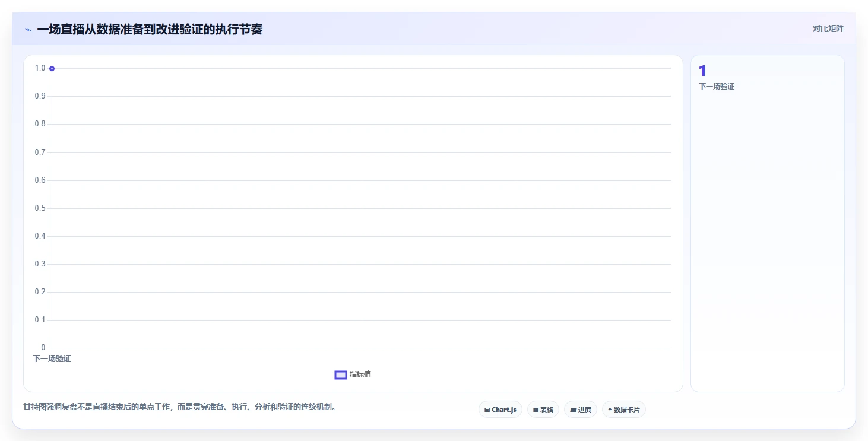
Task: Click the 数据卡片 tag chip
Action: point(624,410)
